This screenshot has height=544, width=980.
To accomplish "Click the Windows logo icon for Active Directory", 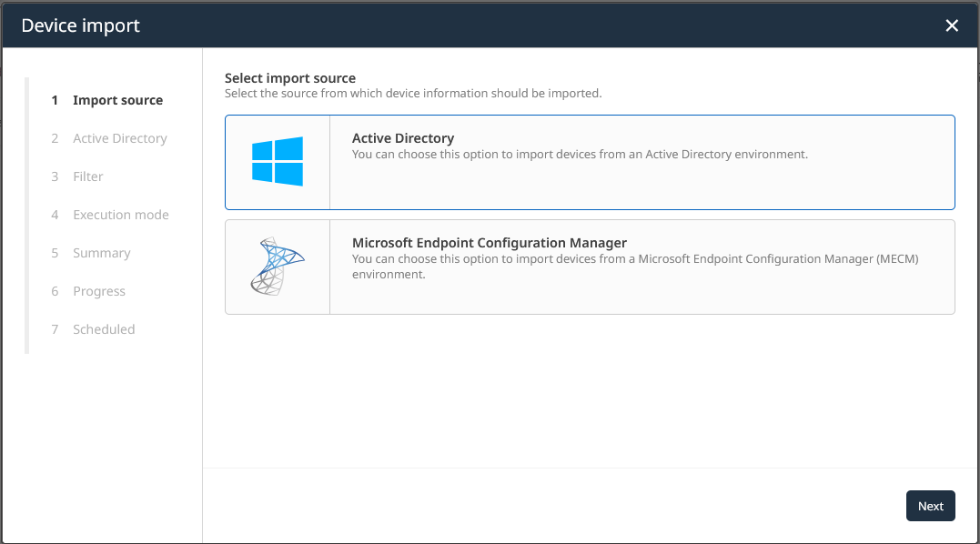I will 278,162.
